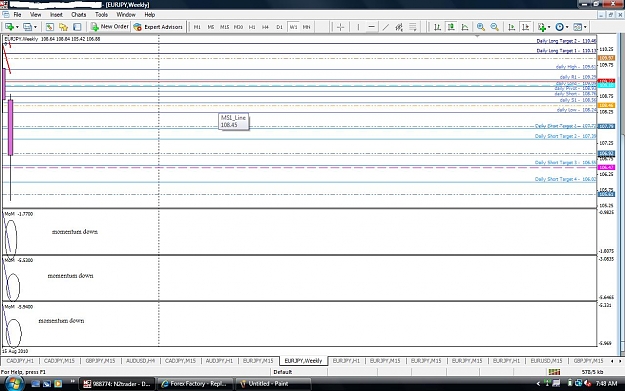Click the New Order button

pyautogui.click(x=110, y=27)
